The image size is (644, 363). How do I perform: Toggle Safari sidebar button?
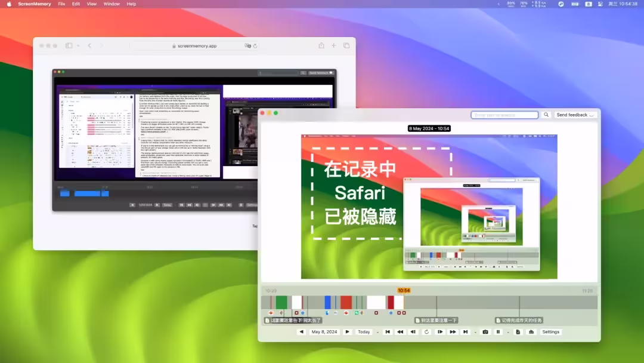(x=69, y=45)
